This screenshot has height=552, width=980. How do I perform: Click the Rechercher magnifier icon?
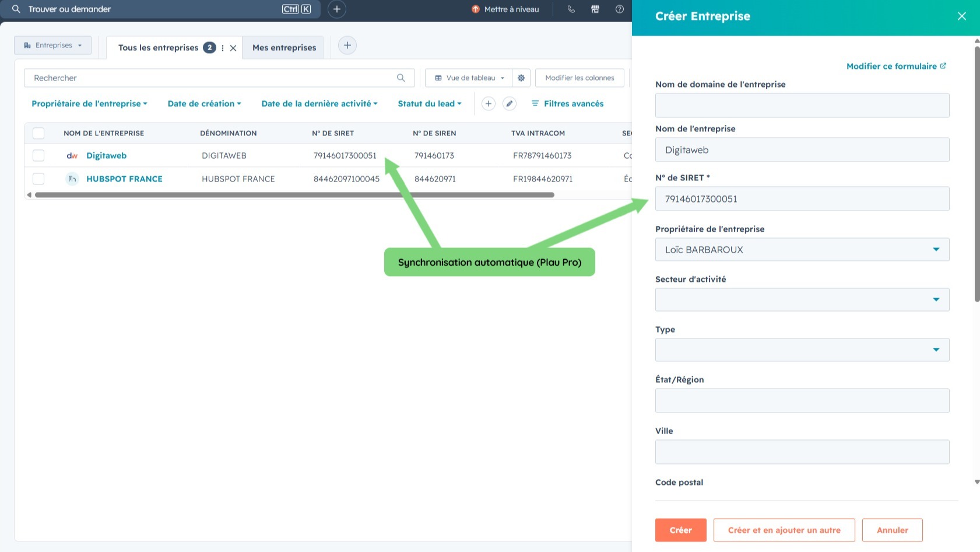tap(401, 78)
